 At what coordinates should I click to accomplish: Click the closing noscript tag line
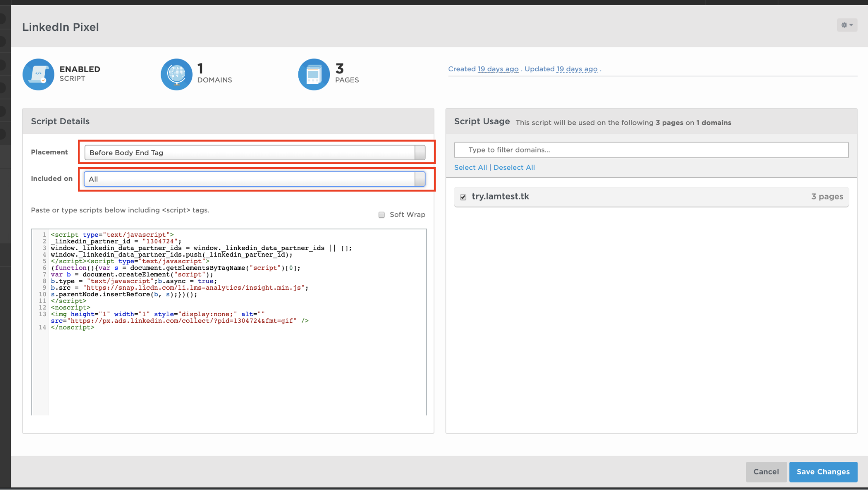pos(73,328)
